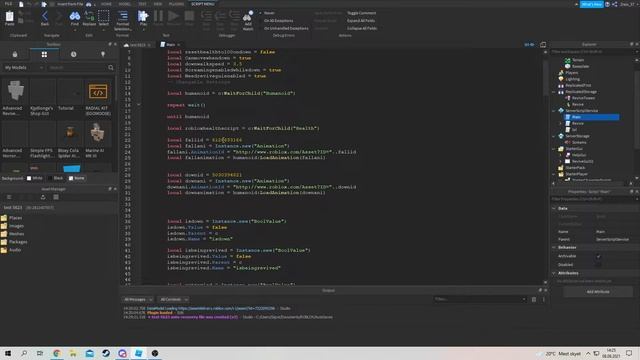640x360 pixels.
Task: Click the Add Attribute button
Action: click(598, 292)
